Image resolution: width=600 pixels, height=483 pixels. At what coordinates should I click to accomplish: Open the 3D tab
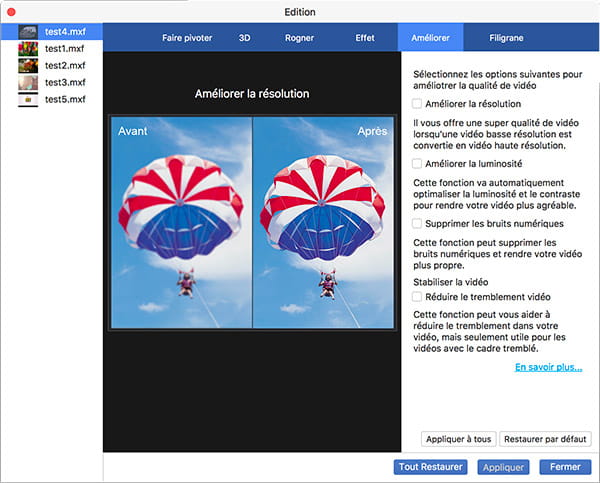[245, 38]
